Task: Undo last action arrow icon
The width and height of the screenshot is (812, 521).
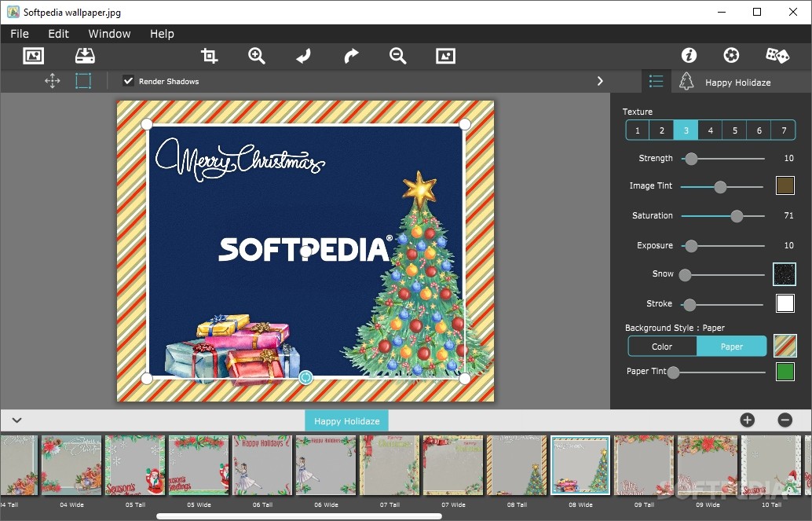Action: point(303,56)
